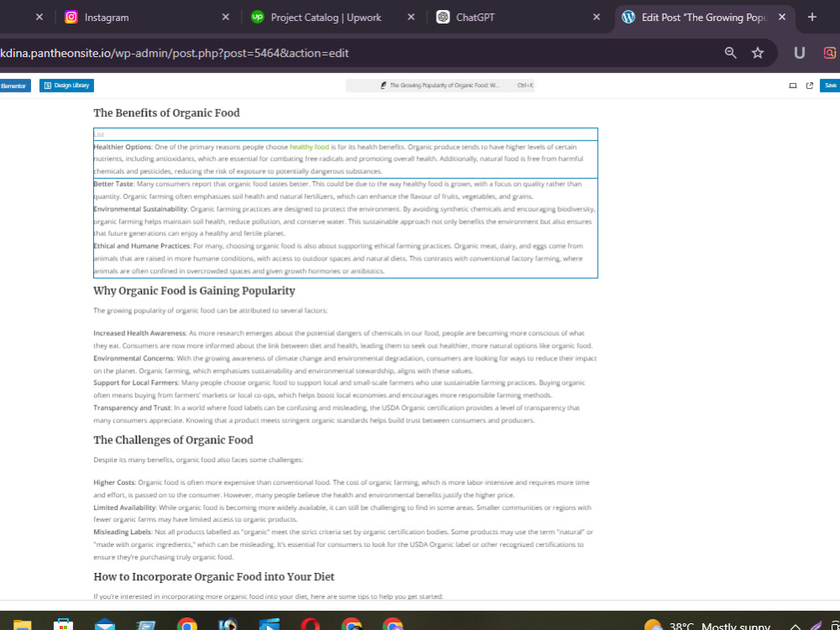
Task: Select the List block label
Action: pyautogui.click(x=99, y=134)
